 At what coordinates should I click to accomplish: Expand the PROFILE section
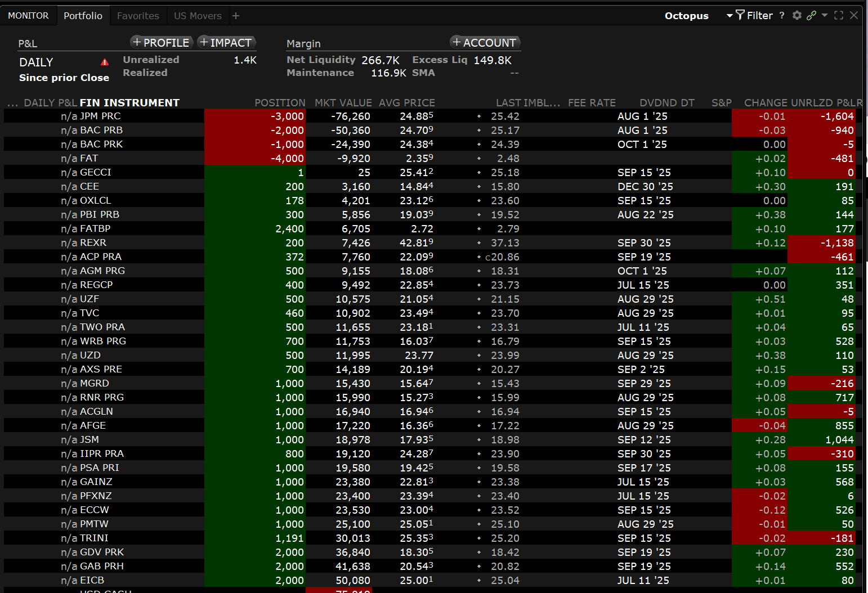point(162,43)
